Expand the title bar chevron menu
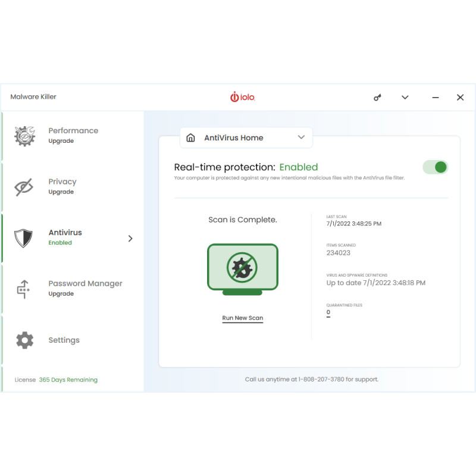Screen dimensions: 476x476 (x=405, y=98)
